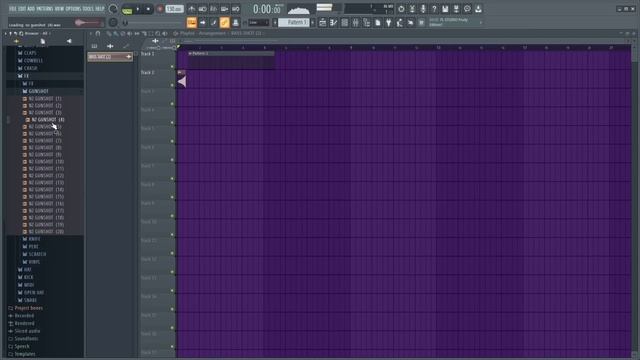Mute Track 10 with its green dot
Image resolution: width=640 pixels, height=360 pixels.
pos(172,235)
